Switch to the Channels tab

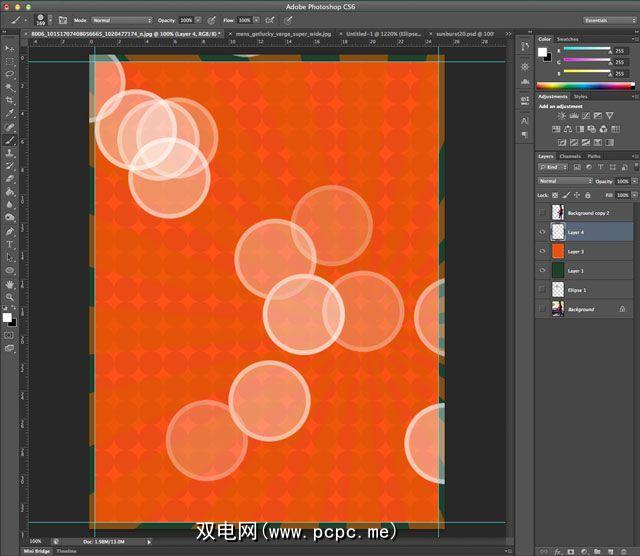click(x=570, y=156)
